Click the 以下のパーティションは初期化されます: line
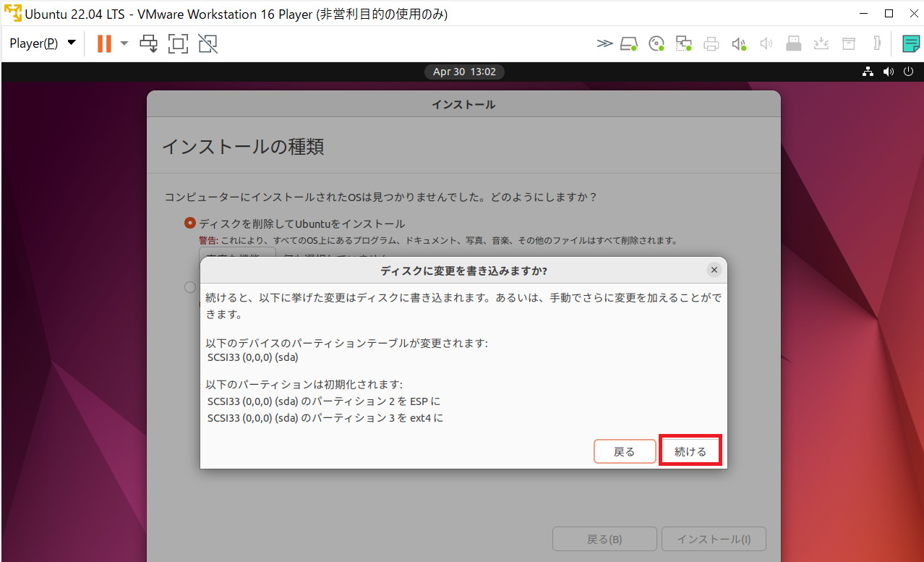924x562 pixels. click(304, 384)
